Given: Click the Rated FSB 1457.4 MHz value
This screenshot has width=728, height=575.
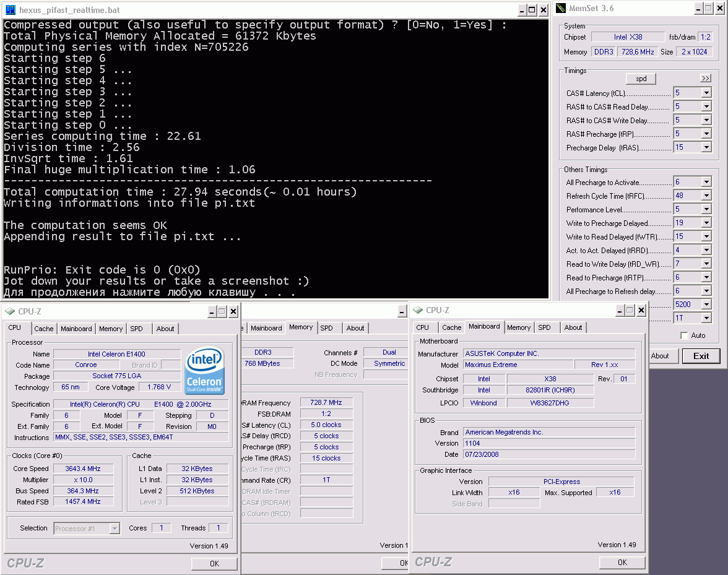Looking at the screenshot, I should point(83,502).
